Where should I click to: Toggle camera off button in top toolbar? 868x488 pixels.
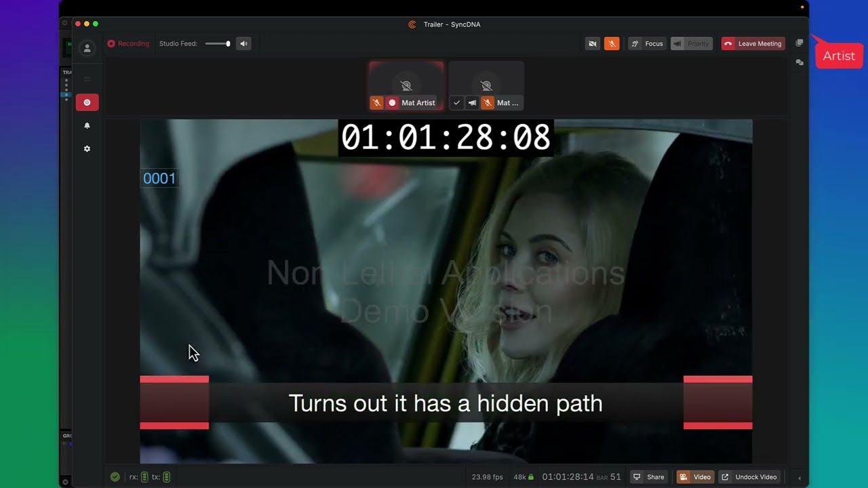593,43
